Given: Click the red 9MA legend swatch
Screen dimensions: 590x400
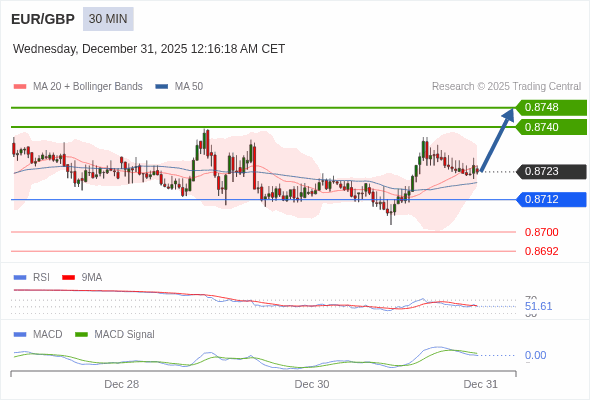Looking at the screenshot, I should click(68, 278).
